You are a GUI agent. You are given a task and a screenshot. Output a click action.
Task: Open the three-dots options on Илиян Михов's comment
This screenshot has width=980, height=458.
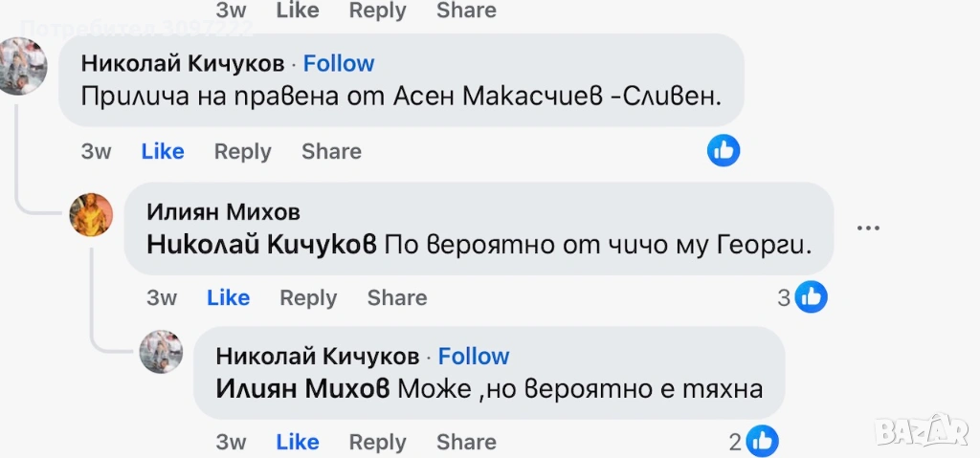pos(867,229)
